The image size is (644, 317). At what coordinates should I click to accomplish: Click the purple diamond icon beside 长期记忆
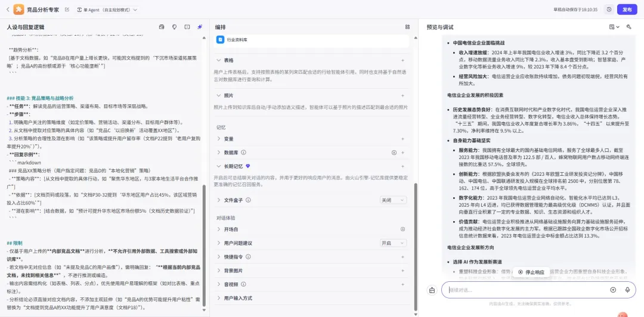pos(247,166)
